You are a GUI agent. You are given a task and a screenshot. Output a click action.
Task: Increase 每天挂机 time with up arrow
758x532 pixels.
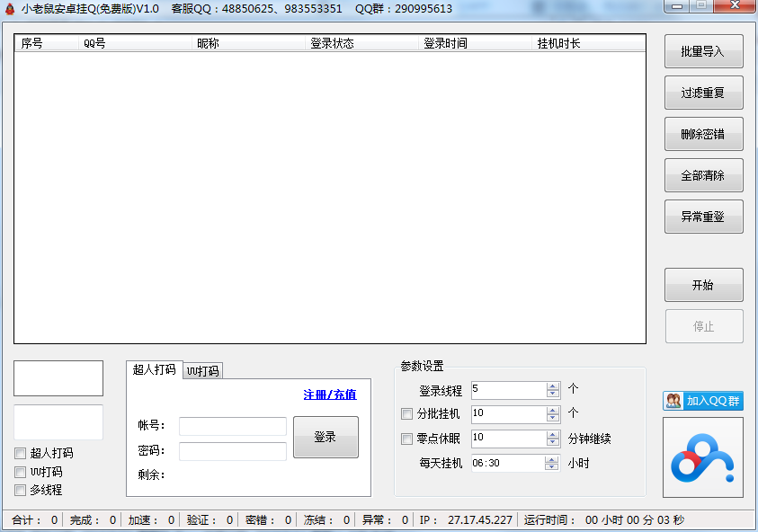(551, 459)
